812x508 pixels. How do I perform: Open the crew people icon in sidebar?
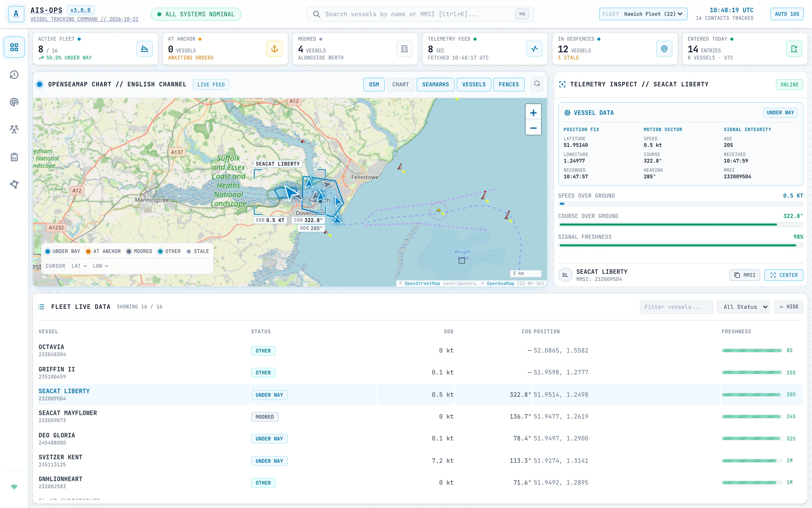14,129
